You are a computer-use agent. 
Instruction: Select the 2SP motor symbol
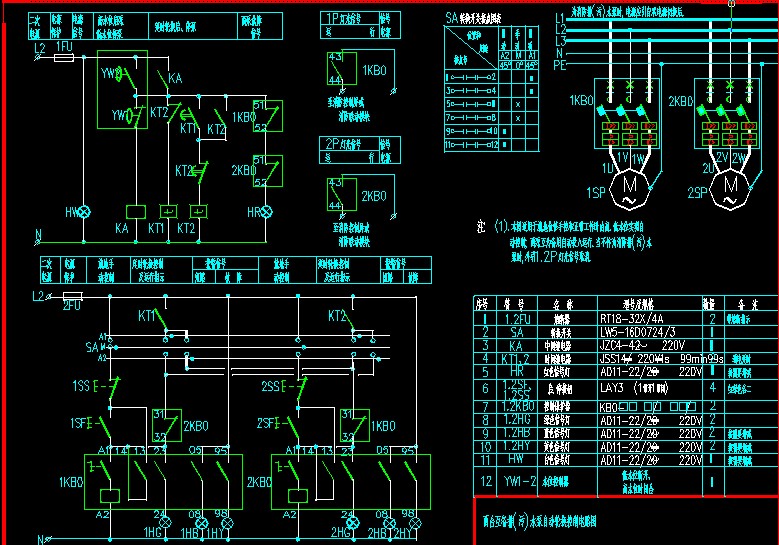pos(732,185)
